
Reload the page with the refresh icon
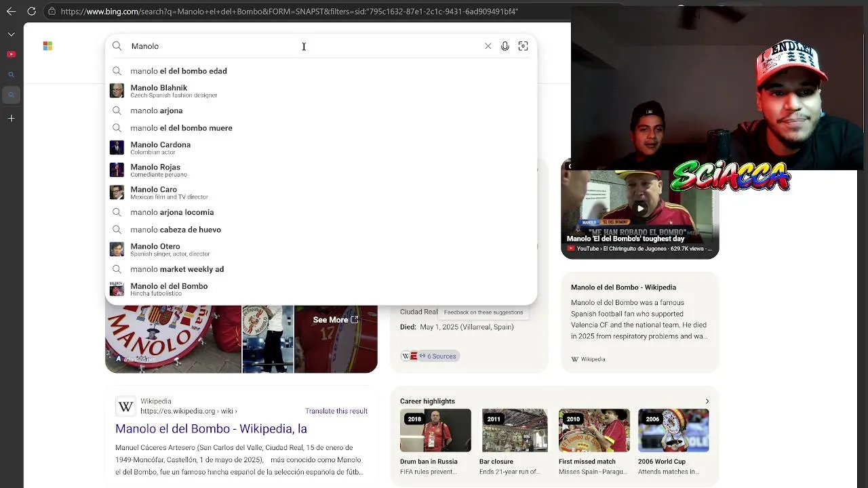[32, 12]
